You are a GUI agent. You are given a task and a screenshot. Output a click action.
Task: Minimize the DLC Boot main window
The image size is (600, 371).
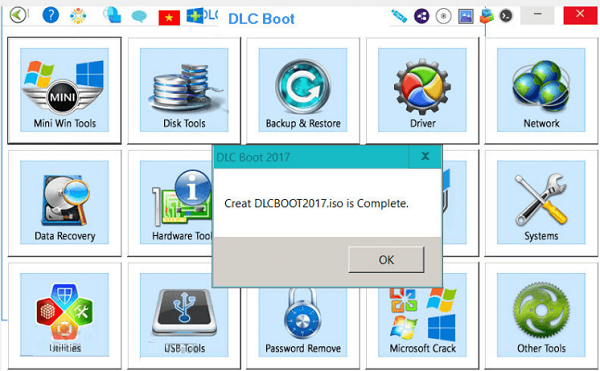(538, 15)
